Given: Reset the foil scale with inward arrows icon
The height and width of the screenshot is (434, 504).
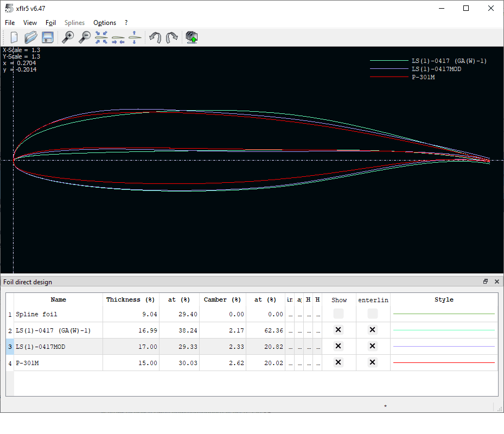Looking at the screenshot, I should (x=101, y=37).
